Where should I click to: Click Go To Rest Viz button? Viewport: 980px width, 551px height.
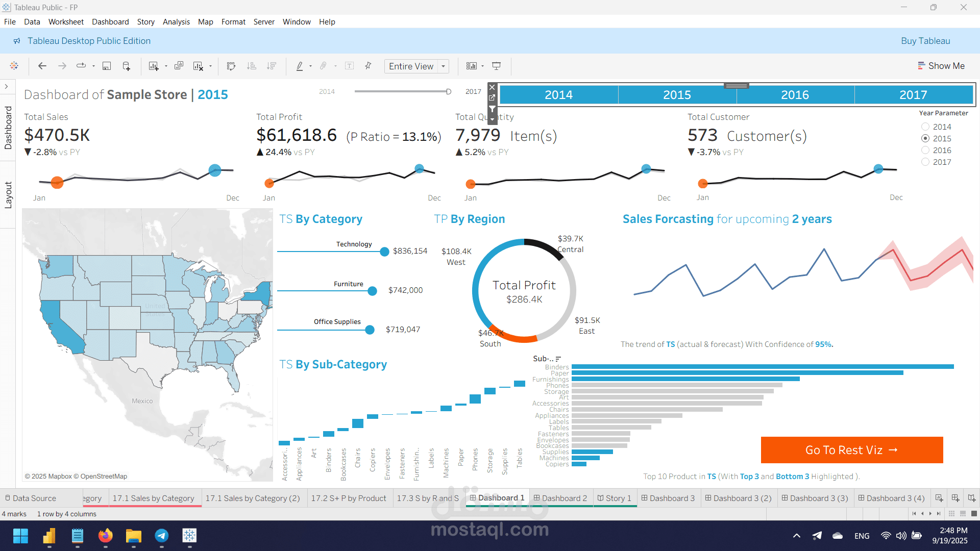[x=852, y=450]
